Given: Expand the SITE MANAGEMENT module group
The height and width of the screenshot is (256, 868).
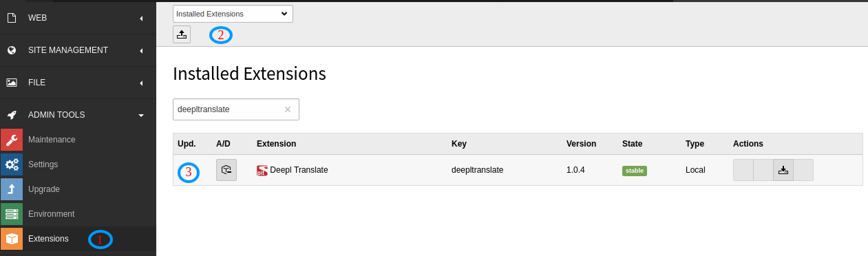Looking at the screenshot, I should coord(78,50).
